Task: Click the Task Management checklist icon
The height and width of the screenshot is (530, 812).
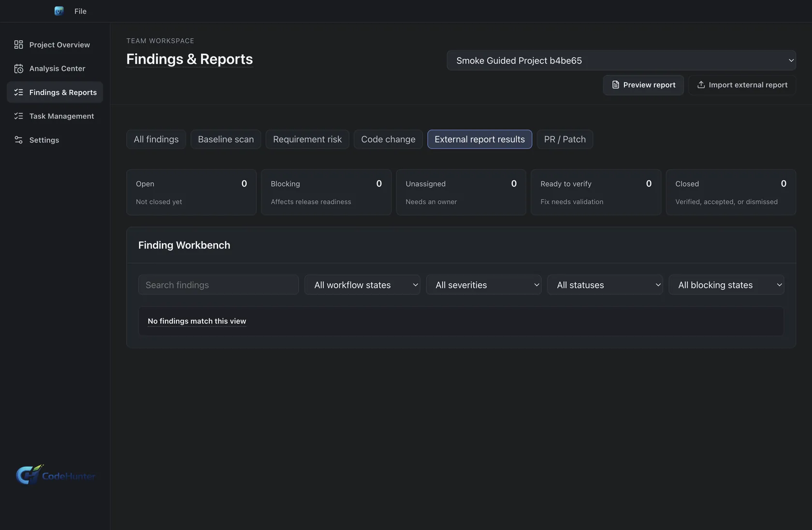Action: [x=18, y=116]
